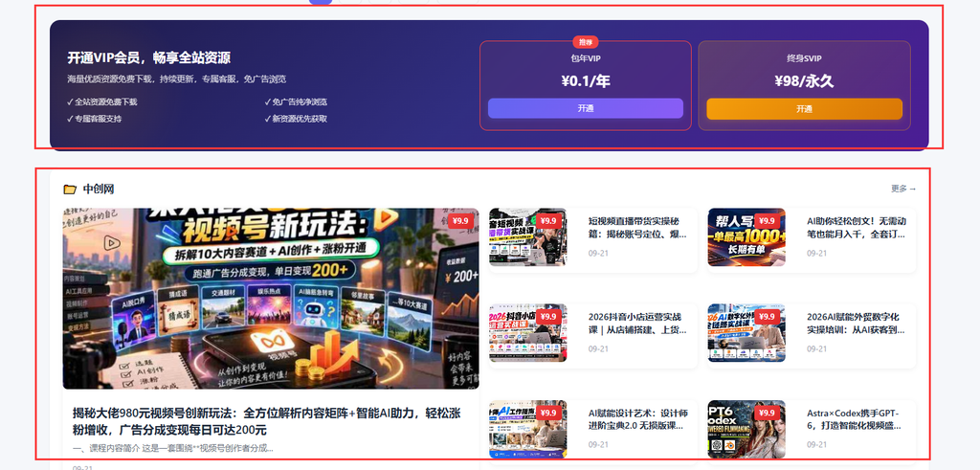The height and width of the screenshot is (470, 980).
Task: Click the feature 专属客服支持
Action: (x=95, y=119)
